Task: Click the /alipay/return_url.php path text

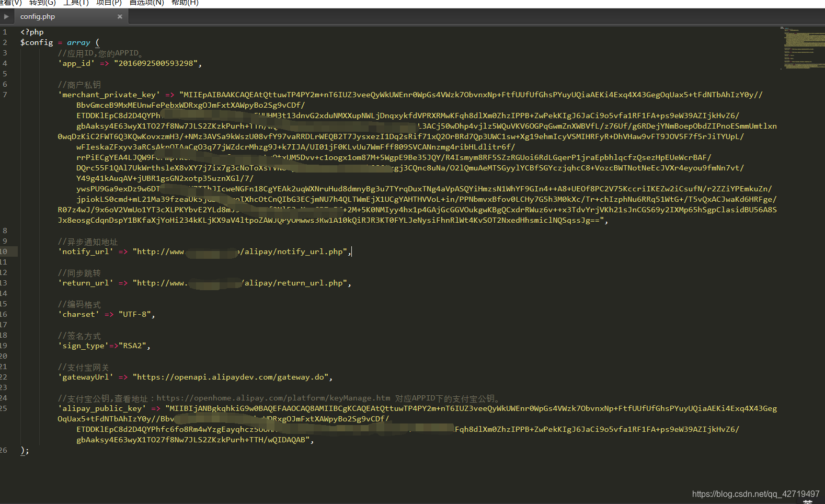Action: pyautogui.click(x=293, y=283)
